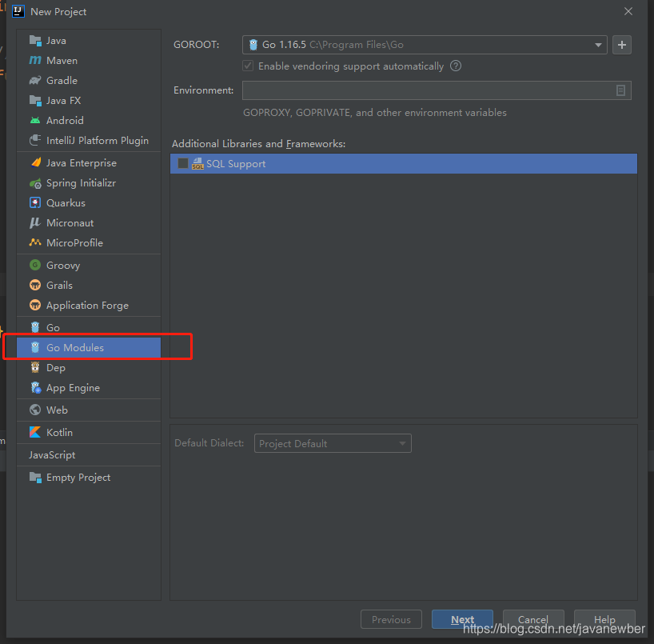
Task: Click the Groovy G icon
Action: (x=35, y=265)
